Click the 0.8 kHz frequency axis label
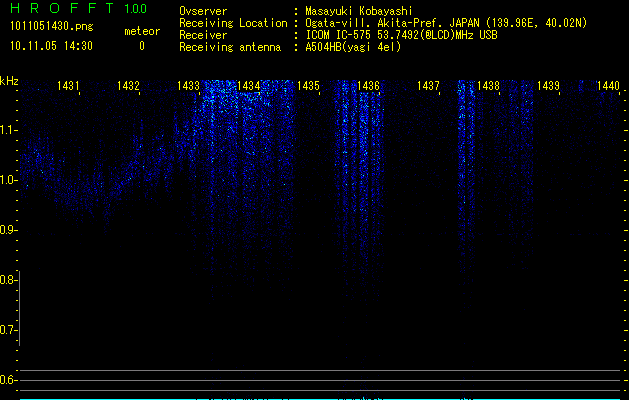This screenshot has width=629, height=400. 7,280
